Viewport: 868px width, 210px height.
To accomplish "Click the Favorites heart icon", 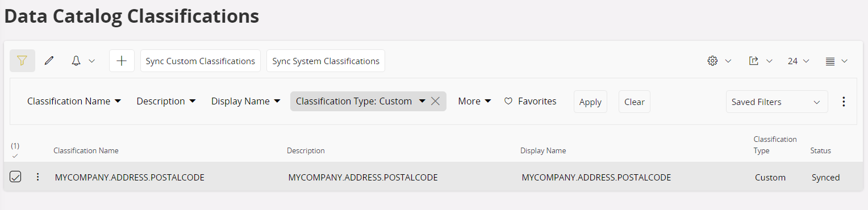I will tap(508, 101).
